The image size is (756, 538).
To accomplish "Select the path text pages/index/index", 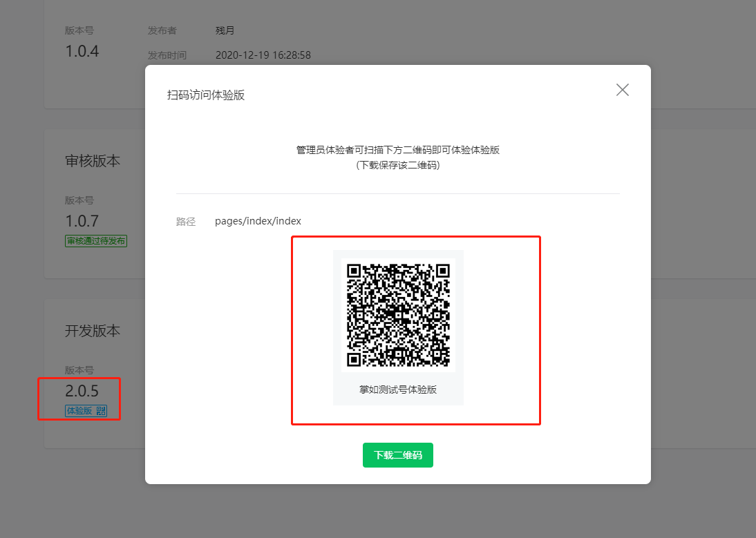I will pos(258,221).
